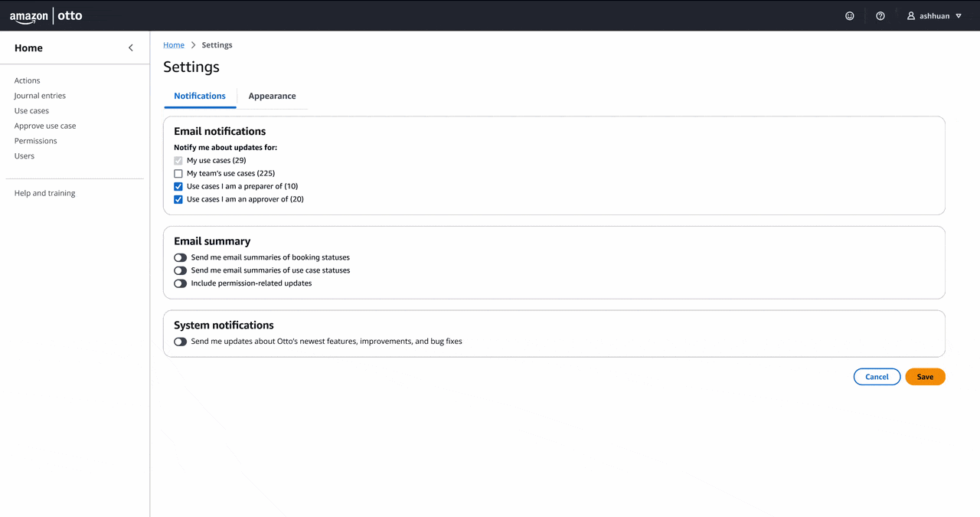Open the smiley feedback icon
Screen dimensions: 980x517
(850, 15)
